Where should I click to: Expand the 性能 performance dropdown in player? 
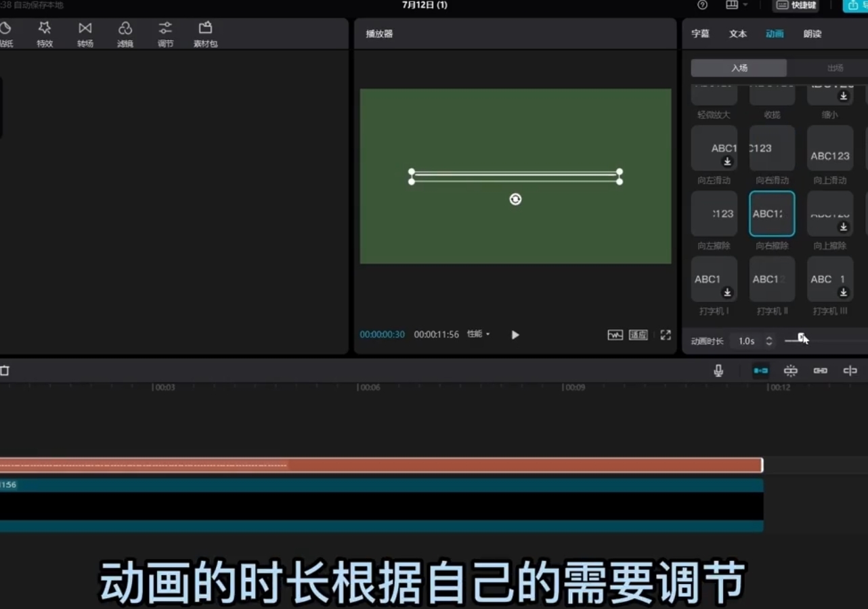click(478, 334)
